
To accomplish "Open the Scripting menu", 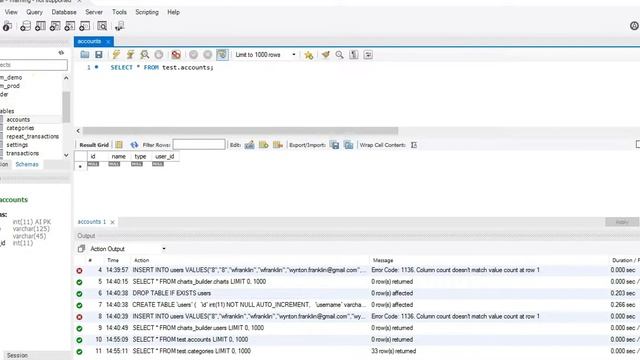I will tap(147, 12).
